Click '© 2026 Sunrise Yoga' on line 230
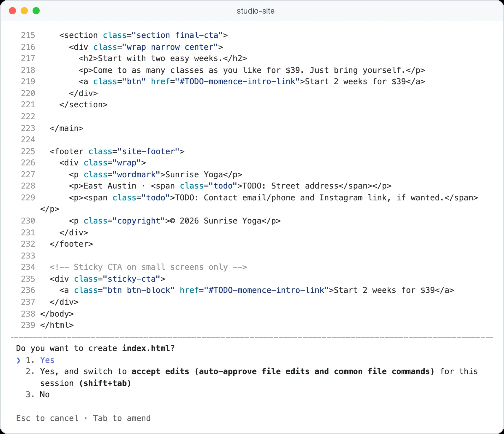The height and width of the screenshot is (434, 504). point(216,221)
